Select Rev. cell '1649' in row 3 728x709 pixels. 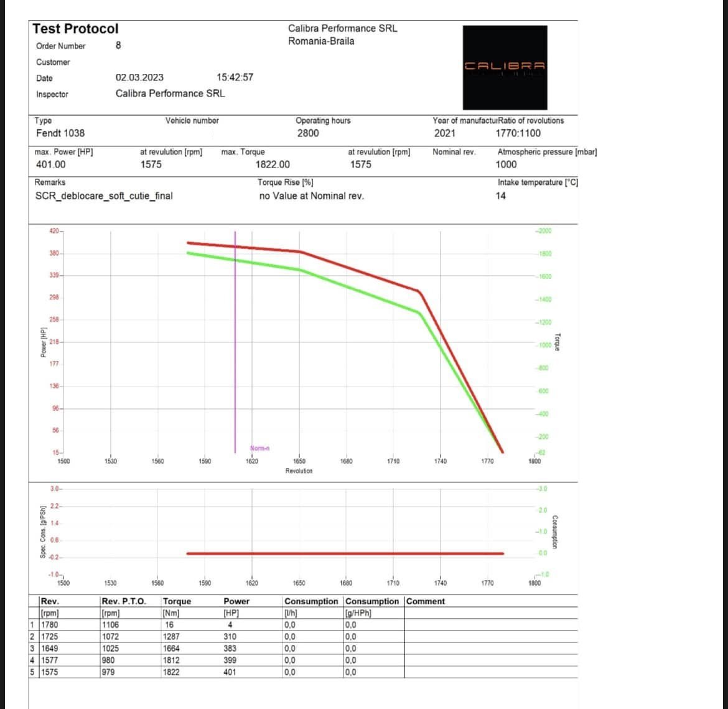tap(50, 649)
